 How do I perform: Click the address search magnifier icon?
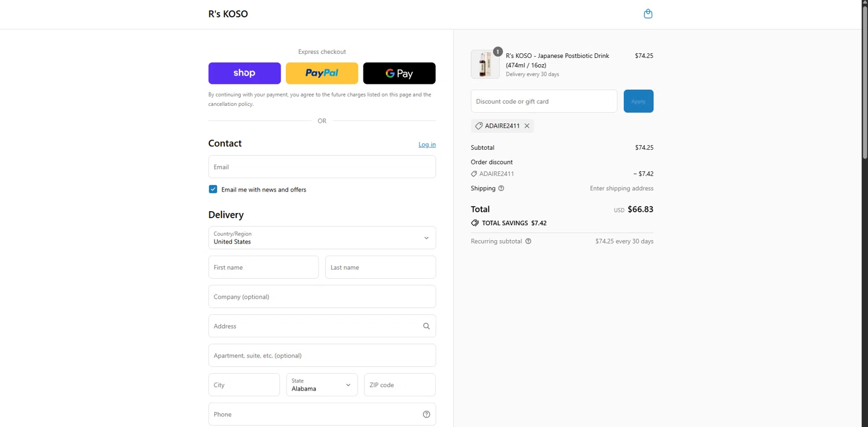pos(426,326)
